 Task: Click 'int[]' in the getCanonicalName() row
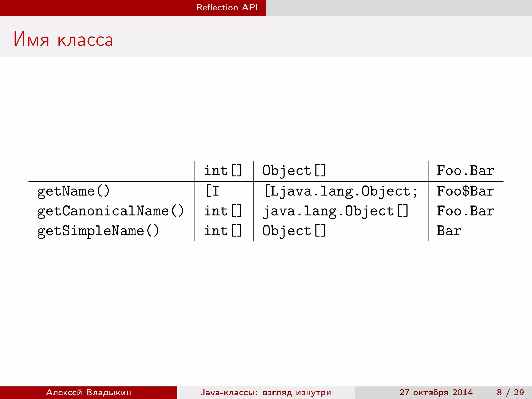[x=223, y=211]
